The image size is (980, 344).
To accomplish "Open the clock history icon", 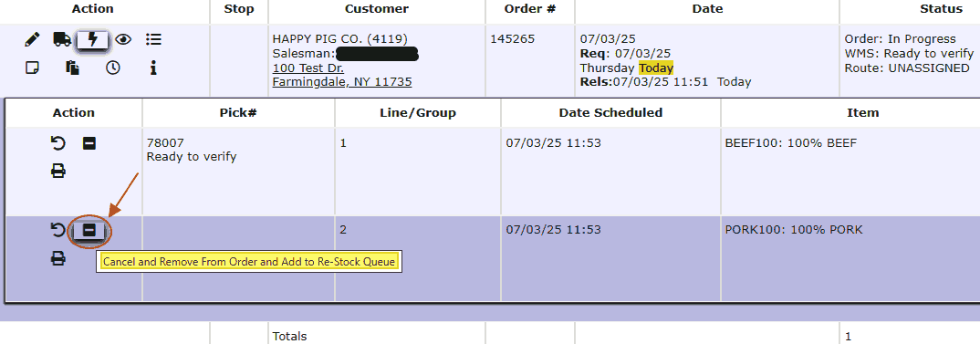I will click(x=112, y=68).
